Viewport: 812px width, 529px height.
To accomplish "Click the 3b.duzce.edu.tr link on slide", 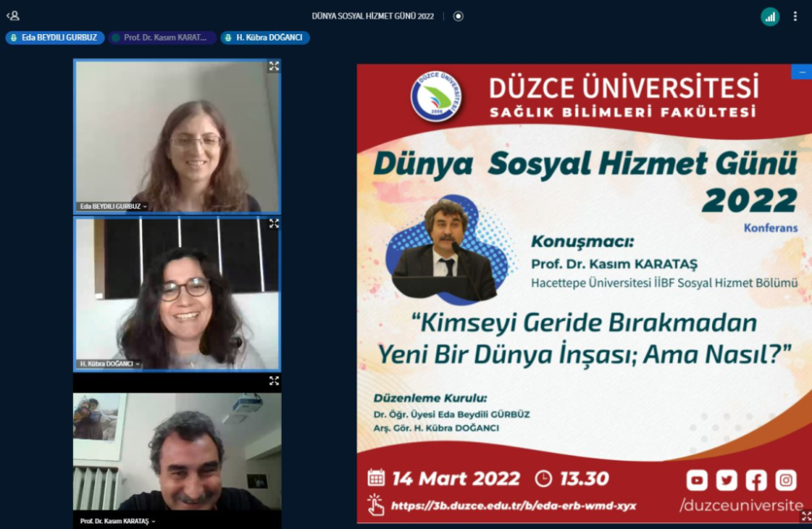I will 513,505.
